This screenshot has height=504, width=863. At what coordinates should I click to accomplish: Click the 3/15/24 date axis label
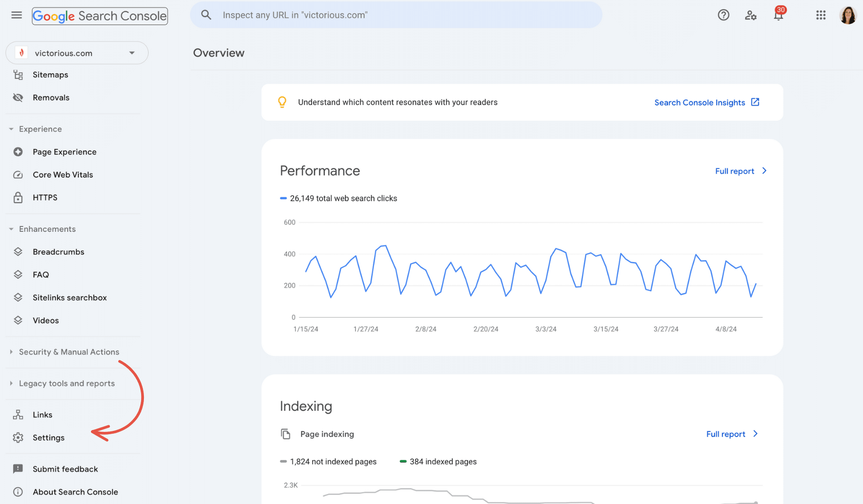pyautogui.click(x=606, y=329)
